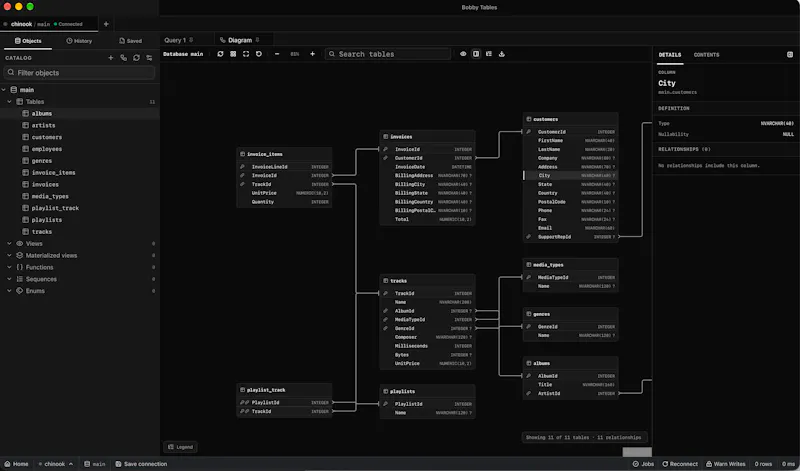Zoom in the diagram with plus icon
This screenshot has width=800, height=471.
click(312, 54)
